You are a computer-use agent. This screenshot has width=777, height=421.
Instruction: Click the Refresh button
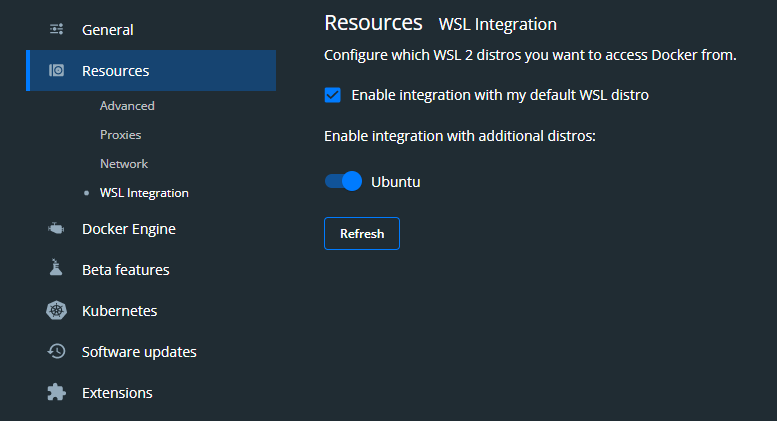pyautogui.click(x=362, y=233)
